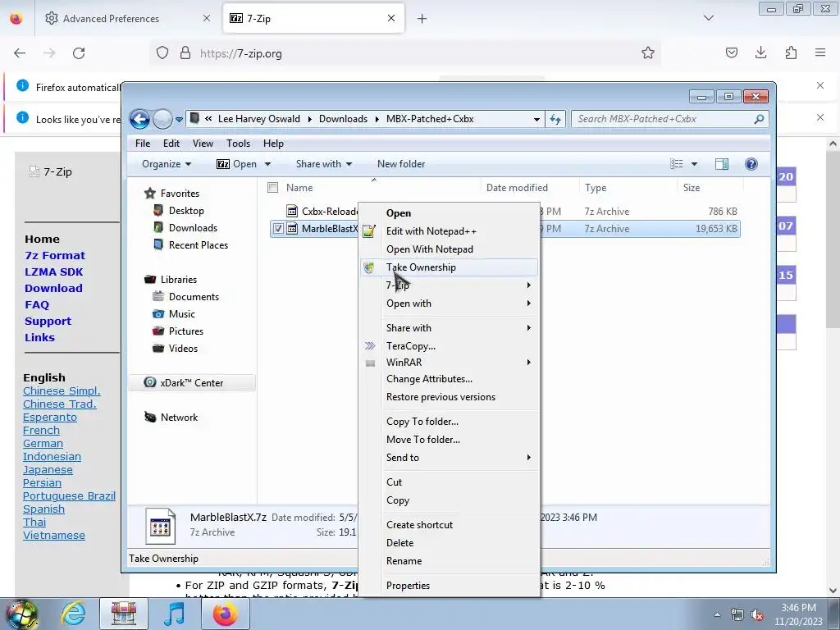
Task: Expand the 7-Zip context submenu
Action: pos(449,285)
